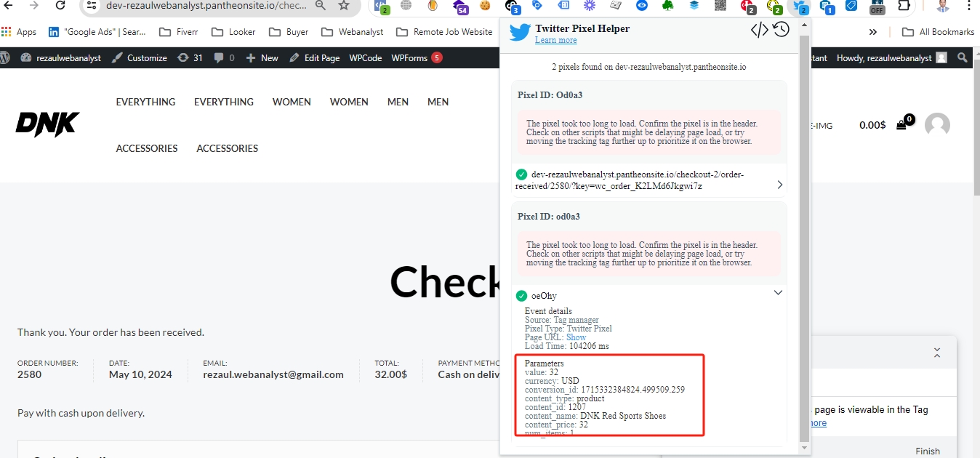Click the QR code extension icon

(x=720, y=6)
